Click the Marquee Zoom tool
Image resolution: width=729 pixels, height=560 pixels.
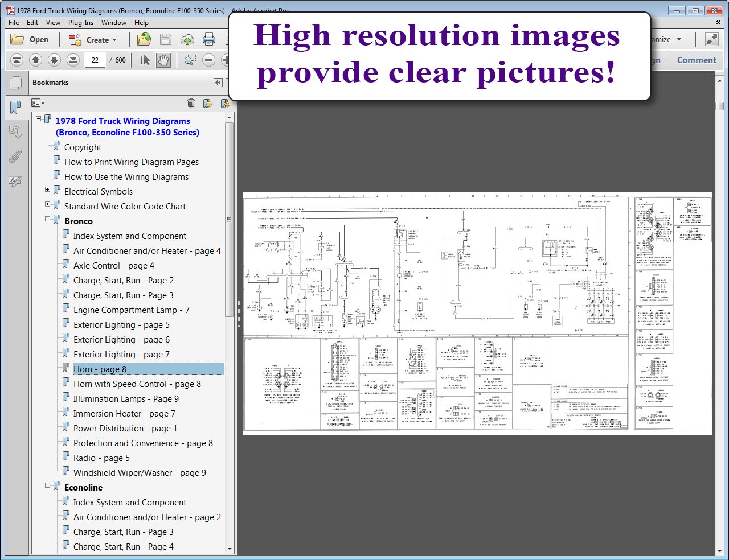pos(190,60)
